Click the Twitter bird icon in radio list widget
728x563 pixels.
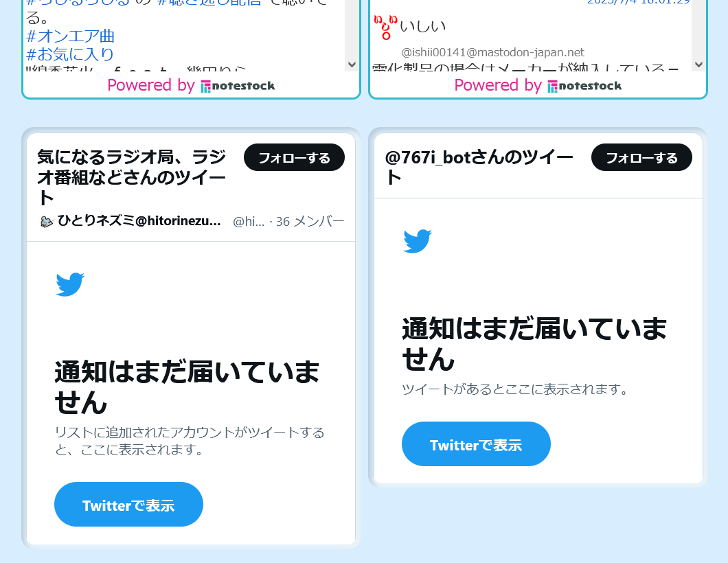[70, 284]
